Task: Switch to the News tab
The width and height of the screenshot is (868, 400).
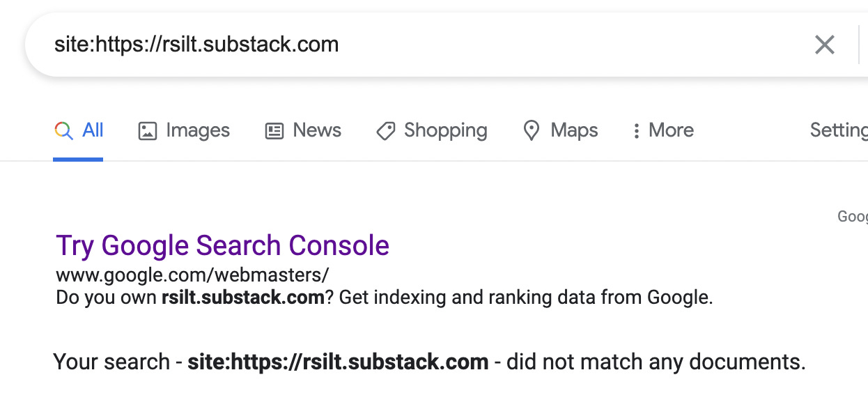Action: tap(317, 130)
